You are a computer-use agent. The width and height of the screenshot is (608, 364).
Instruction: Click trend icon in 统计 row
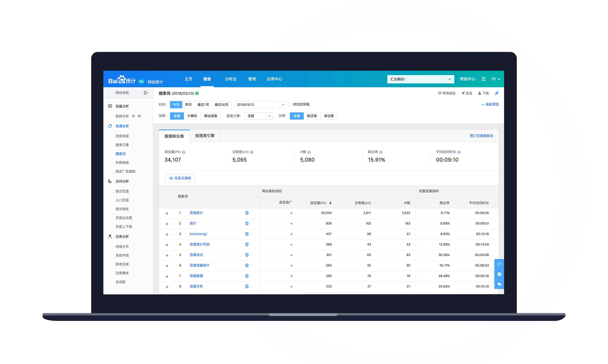[x=247, y=223]
